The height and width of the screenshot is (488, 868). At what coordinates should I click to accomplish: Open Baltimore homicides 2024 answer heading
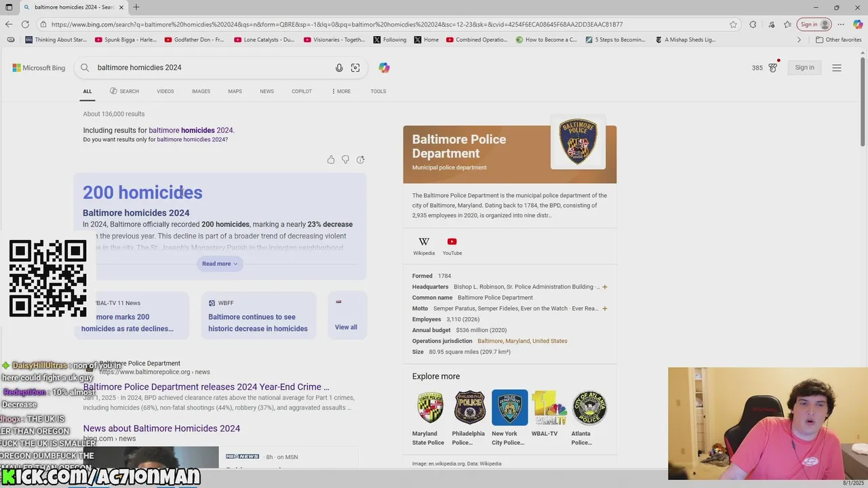tap(136, 213)
